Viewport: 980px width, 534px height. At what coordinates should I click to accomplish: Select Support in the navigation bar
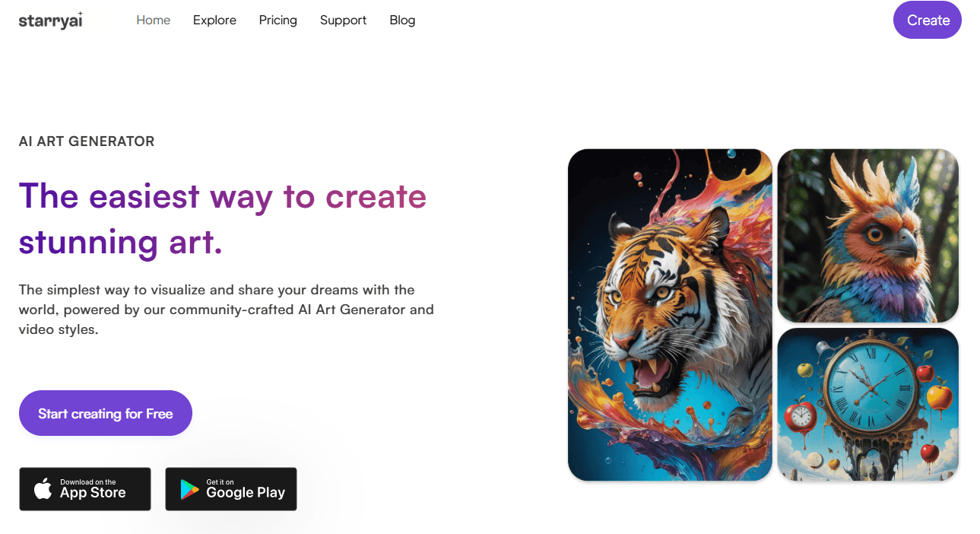tap(344, 20)
